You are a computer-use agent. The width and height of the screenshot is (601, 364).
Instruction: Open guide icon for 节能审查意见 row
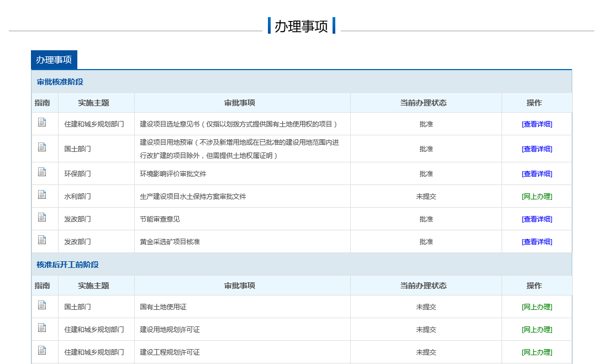42,218
